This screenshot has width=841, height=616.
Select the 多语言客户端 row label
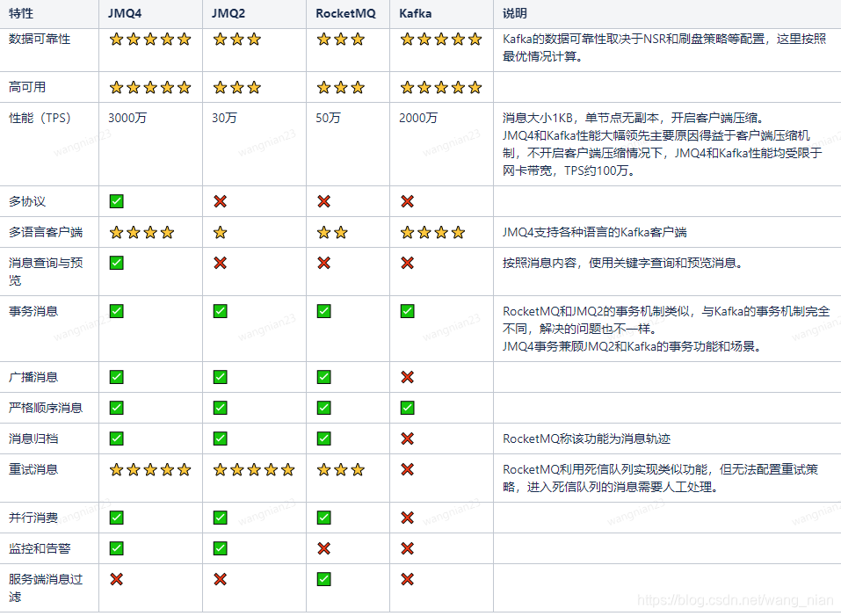(x=46, y=232)
